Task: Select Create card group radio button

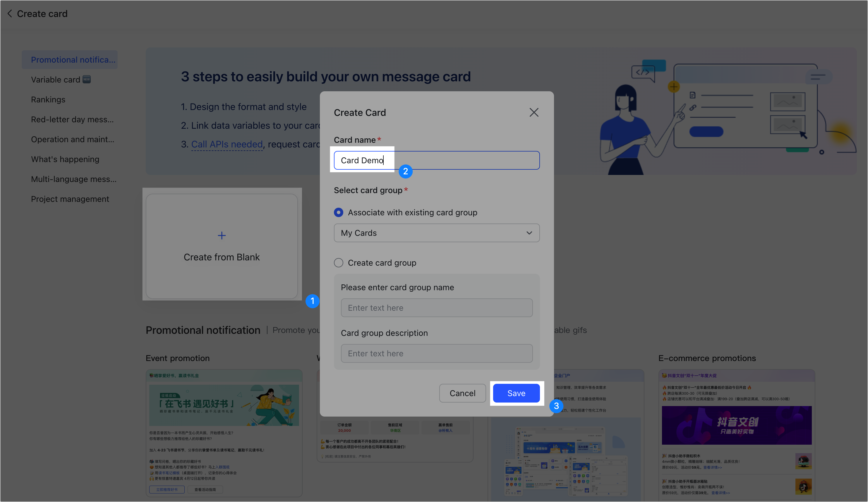Action: pyautogui.click(x=339, y=263)
